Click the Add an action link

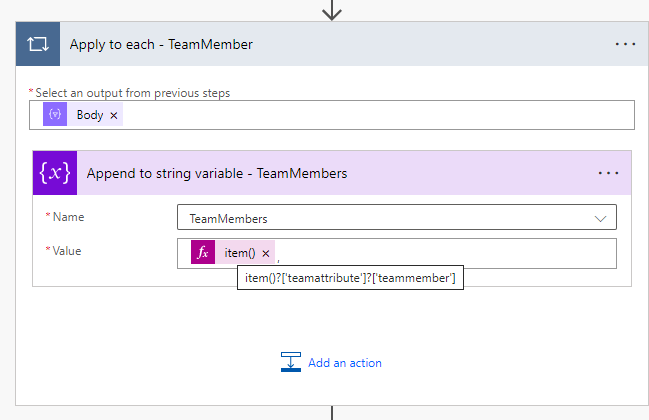coord(344,363)
